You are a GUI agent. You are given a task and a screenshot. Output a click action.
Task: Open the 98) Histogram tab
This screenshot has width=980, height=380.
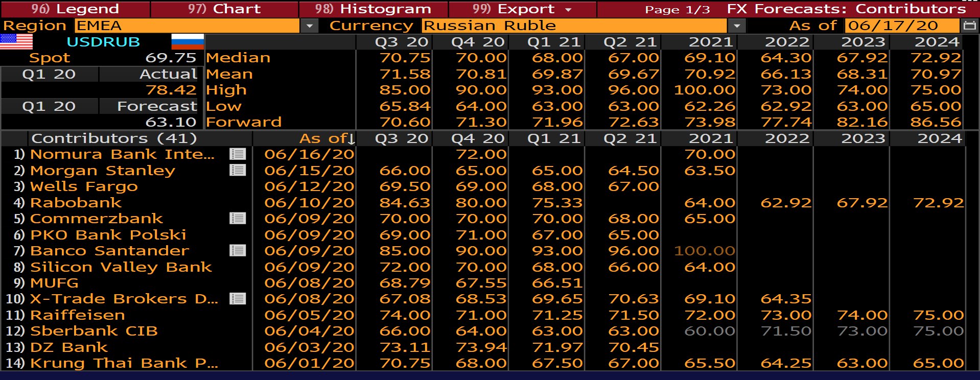click(x=374, y=9)
